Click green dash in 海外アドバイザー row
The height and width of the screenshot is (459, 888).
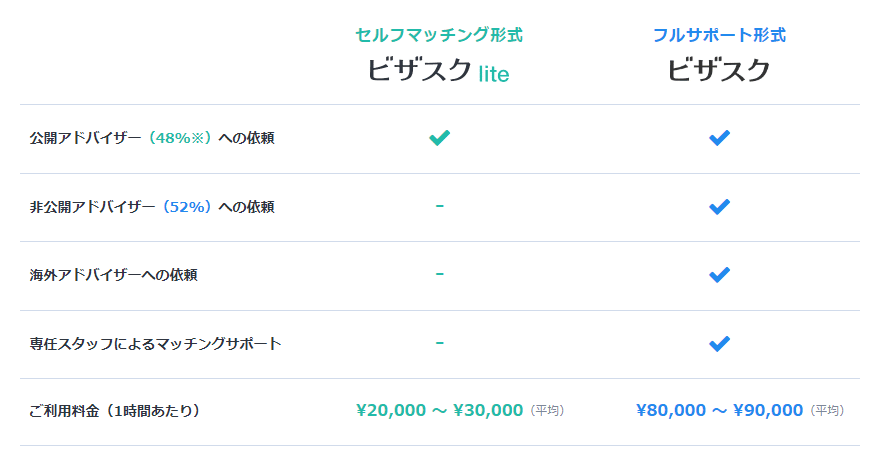[439, 274]
